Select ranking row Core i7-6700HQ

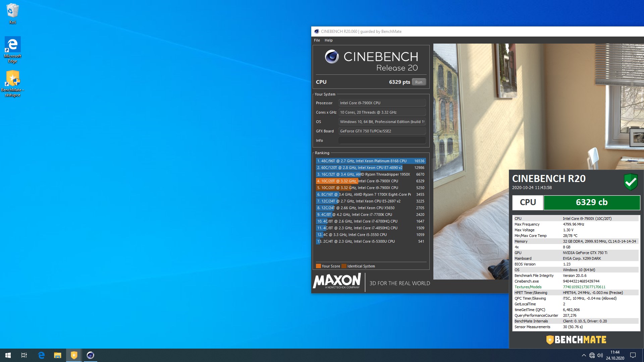pyautogui.click(x=371, y=221)
